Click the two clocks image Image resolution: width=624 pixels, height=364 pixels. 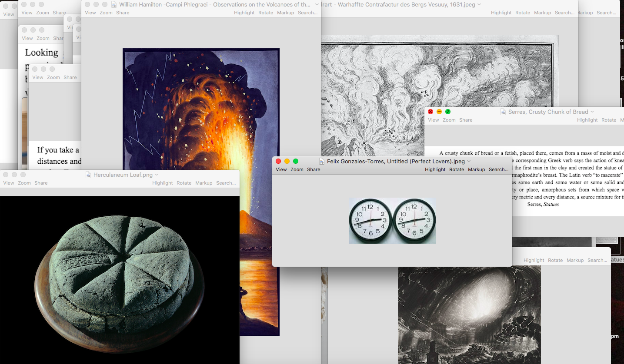[392, 221]
